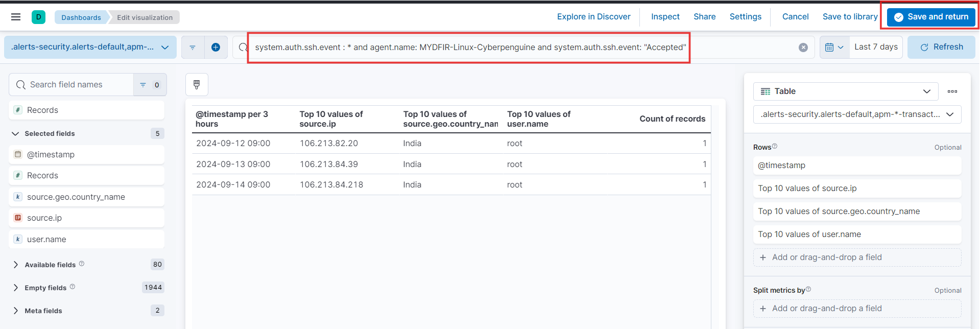Refresh the query results

click(941, 47)
